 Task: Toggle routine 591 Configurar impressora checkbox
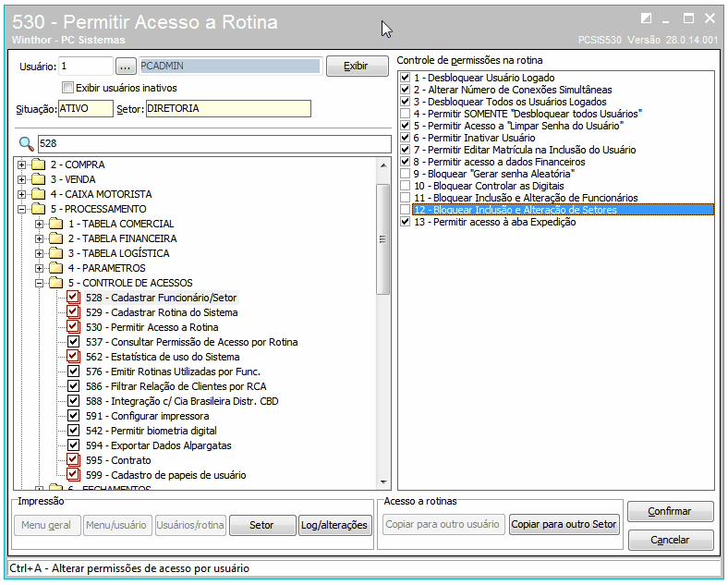tap(73, 416)
